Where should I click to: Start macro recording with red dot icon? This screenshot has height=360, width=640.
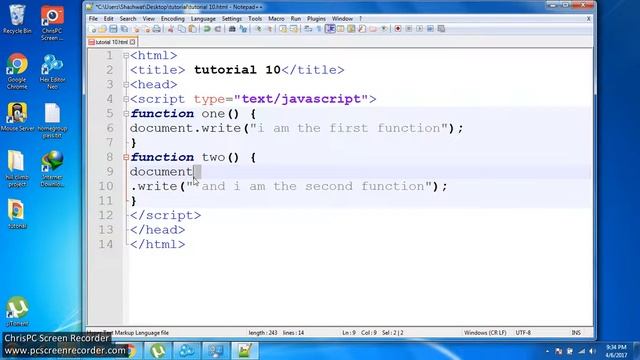[x=398, y=29]
